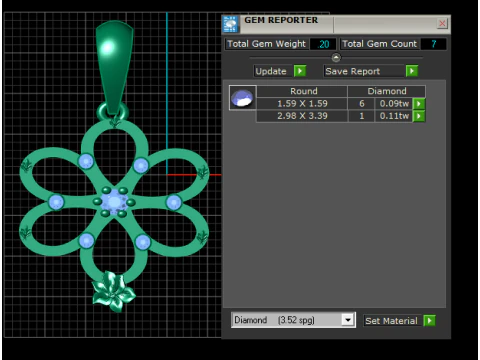
Task: Click green arrow next to Set Material
Action: (429, 321)
